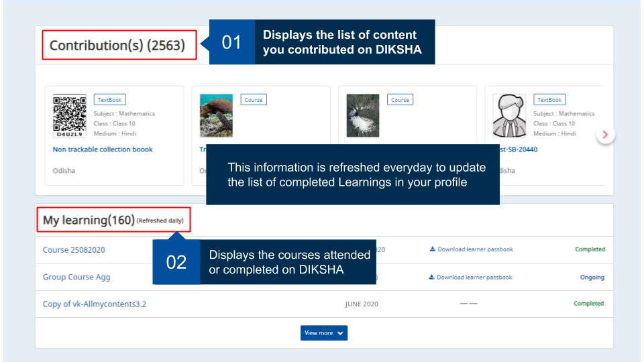This screenshot has height=362, width=644.
Task: Click the My learning(160) heading
Action: point(89,220)
